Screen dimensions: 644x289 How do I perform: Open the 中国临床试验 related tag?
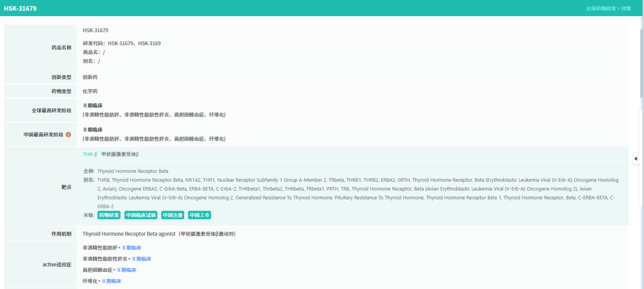[141, 215]
